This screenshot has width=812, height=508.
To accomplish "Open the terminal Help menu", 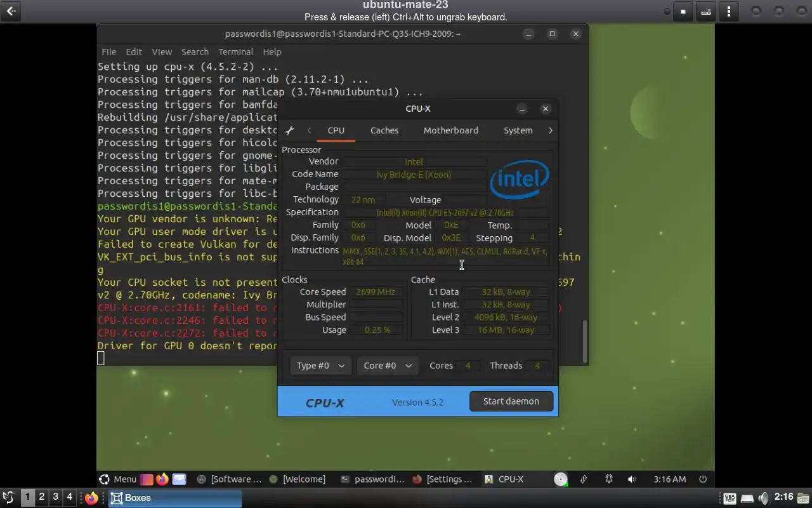I will (272, 51).
